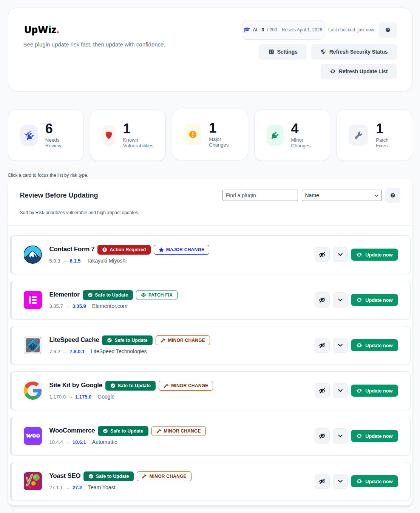Viewport: 420px width, 513px height.
Task: Click Action Required badge on Contact Form 7
Action: pyautogui.click(x=124, y=250)
